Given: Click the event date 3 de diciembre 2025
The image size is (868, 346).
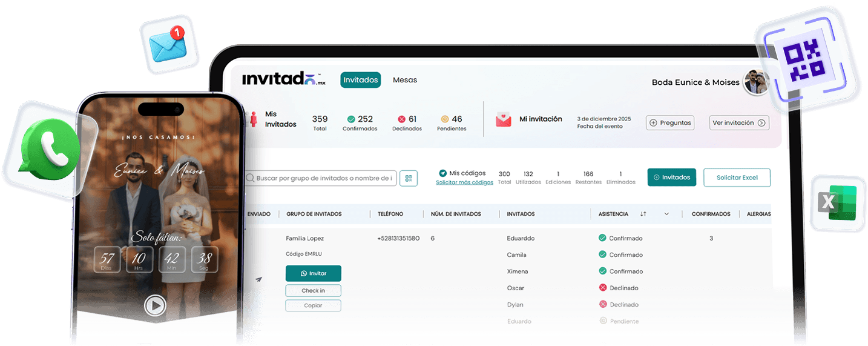Looking at the screenshot, I should (603, 119).
